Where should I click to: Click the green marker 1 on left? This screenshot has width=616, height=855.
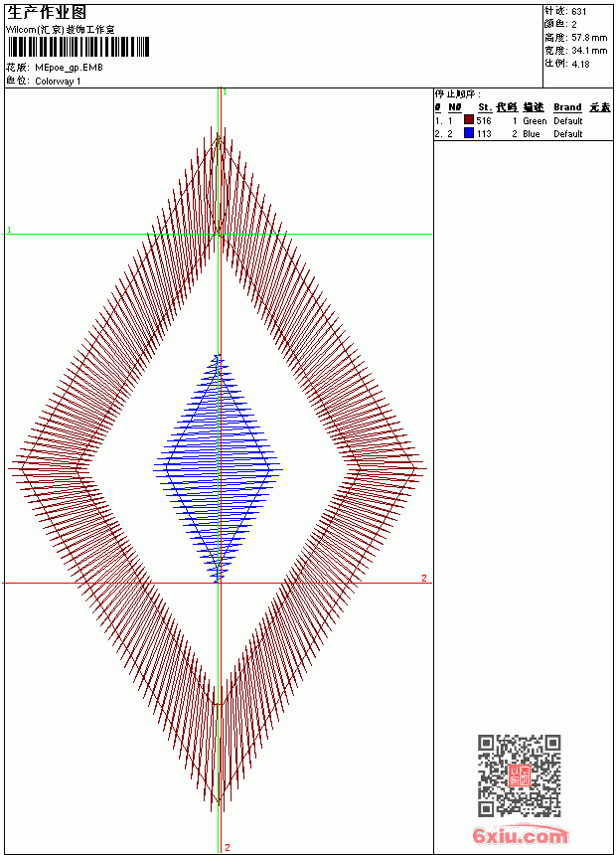pos(9,230)
